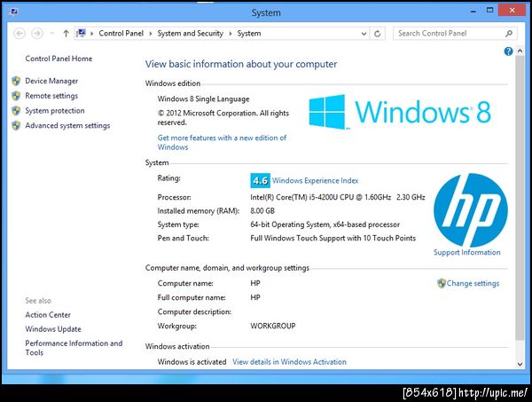
Task: Click shield icon beside Advanced system settings
Action: (x=16, y=126)
